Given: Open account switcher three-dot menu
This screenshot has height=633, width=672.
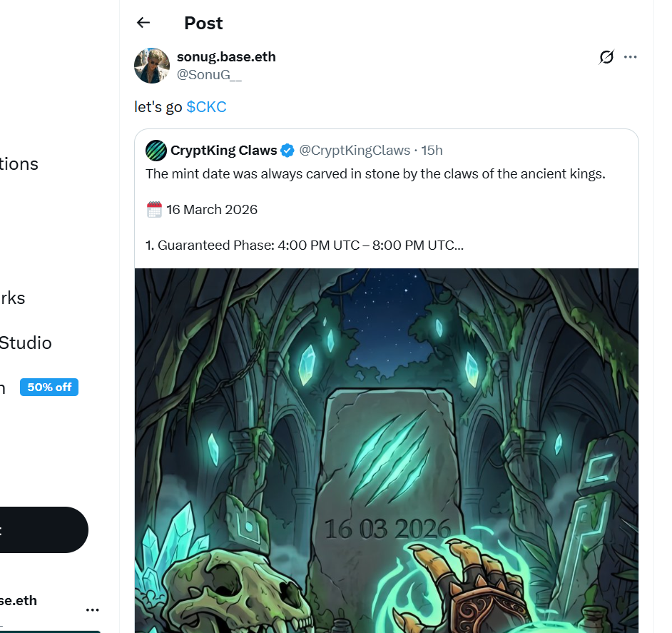Looking at the screenshot, I should pyautogui.click(x=92, y=609).
